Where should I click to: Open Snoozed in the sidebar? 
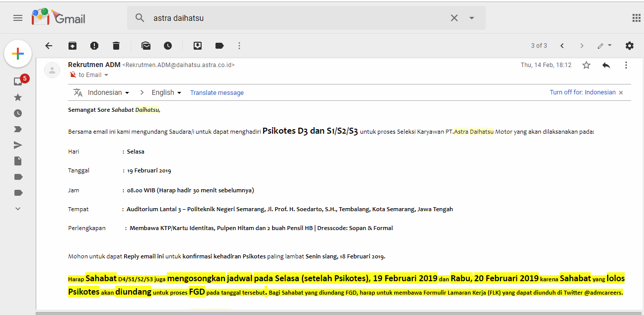point(18,113)
